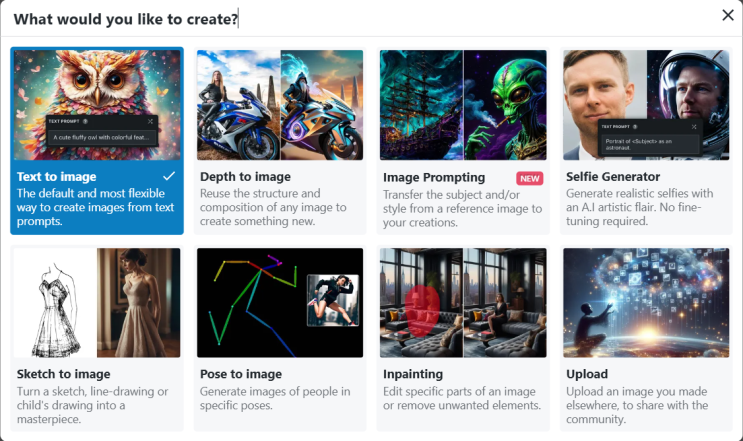Select the Selfie Generator title
Image resolution: width=743 pixels, height=441 pixels.
point(613,177)
